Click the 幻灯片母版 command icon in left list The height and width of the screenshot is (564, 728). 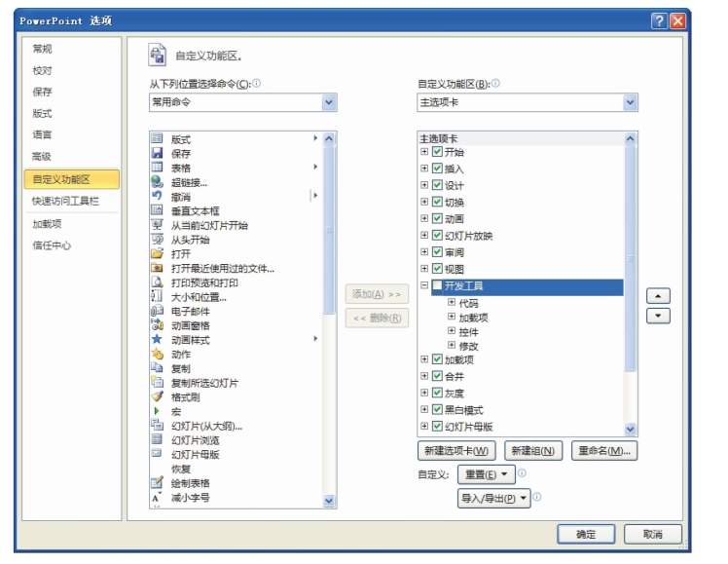(x=158, y=453)
